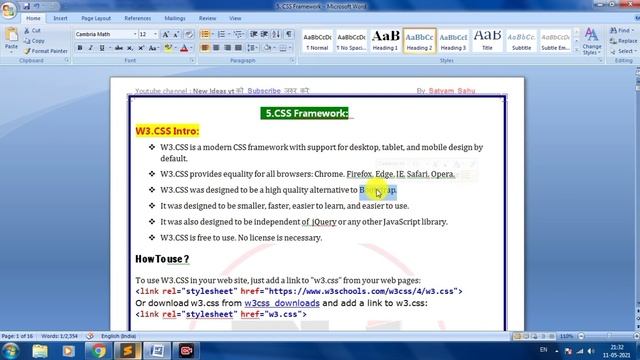Save the document from quick access toolbar

pos(27,6)
